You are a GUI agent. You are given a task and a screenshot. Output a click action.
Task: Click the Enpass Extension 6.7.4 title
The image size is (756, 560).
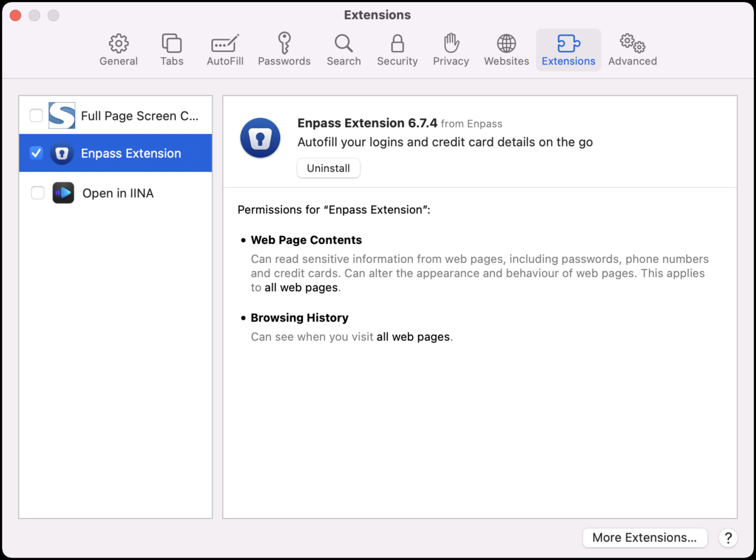pos(367,123)
